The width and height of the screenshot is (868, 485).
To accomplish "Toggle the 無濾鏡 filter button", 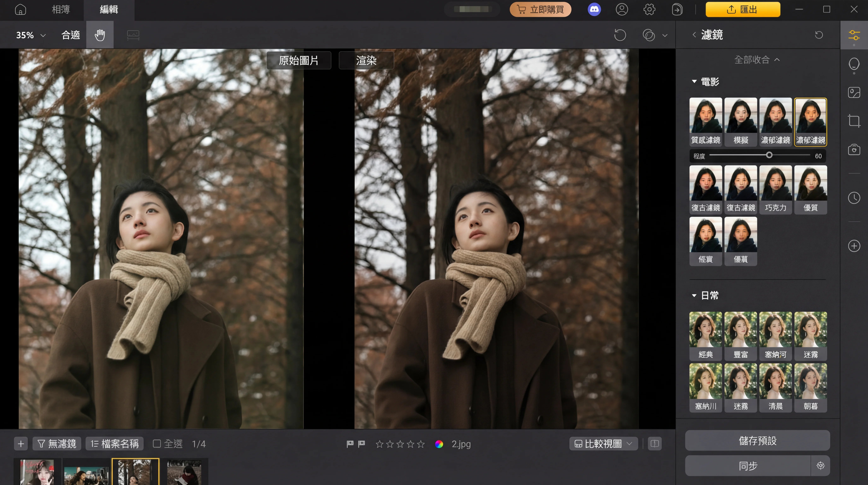I will (x=57, y=443).
